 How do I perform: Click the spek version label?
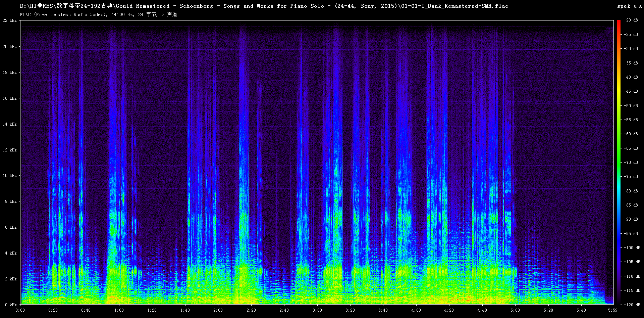(630, 6)
